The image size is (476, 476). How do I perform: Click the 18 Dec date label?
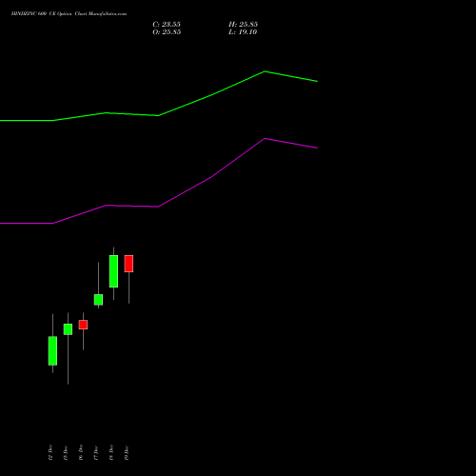pyautogui.click(x=111, y=452)
